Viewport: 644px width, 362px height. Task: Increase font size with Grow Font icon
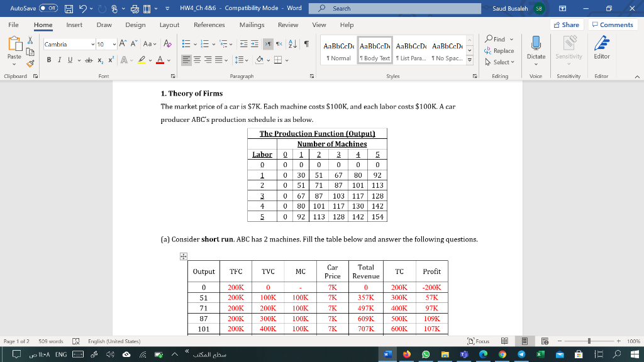click(123, 43)
